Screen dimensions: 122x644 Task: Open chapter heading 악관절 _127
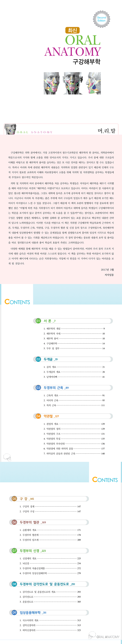[51, 416]
